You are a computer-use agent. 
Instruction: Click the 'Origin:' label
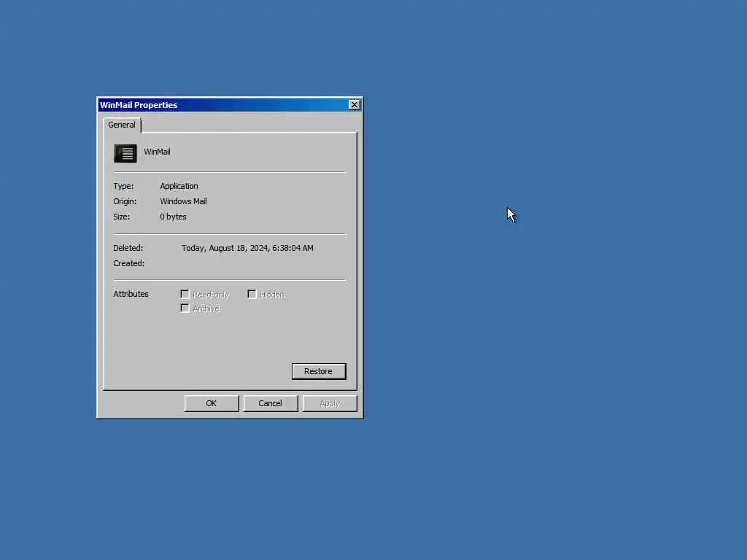(125, 201)
